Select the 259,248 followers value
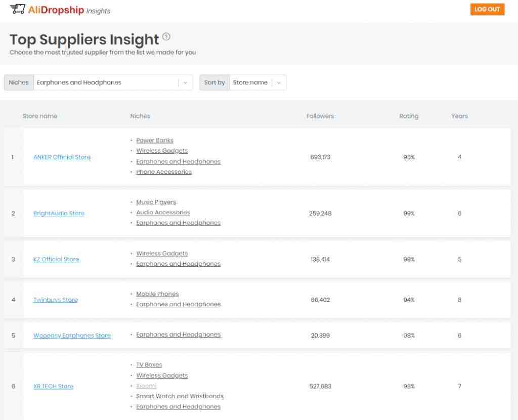Image resolution: width=518 pixels, height=420 pixels. [x=320, y=214]
